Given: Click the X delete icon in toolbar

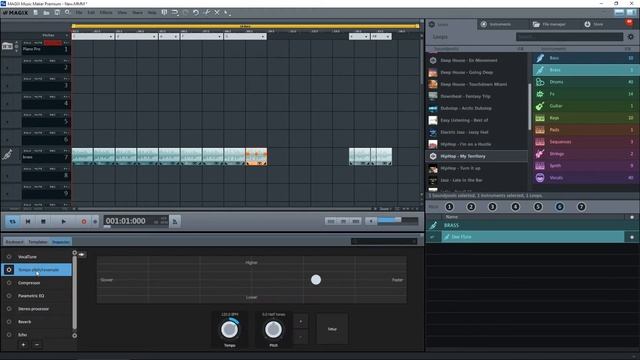Looking at the screenshot, I should [217, 13].
